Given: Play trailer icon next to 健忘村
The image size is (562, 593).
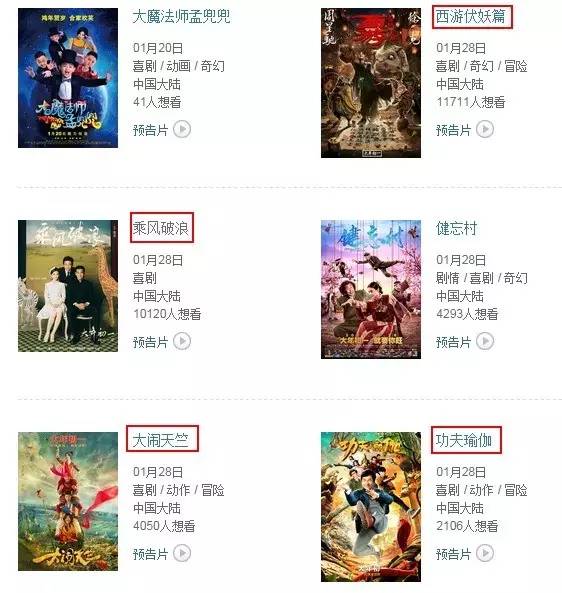Looking at the screenshot, I should [x=485, y=342].
